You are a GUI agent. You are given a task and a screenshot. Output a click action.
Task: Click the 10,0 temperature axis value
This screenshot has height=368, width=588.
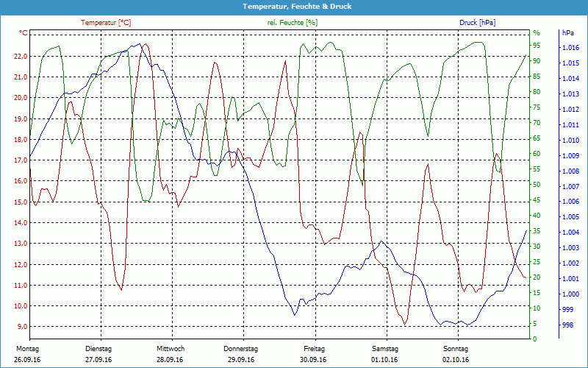[x=21, y=306]
